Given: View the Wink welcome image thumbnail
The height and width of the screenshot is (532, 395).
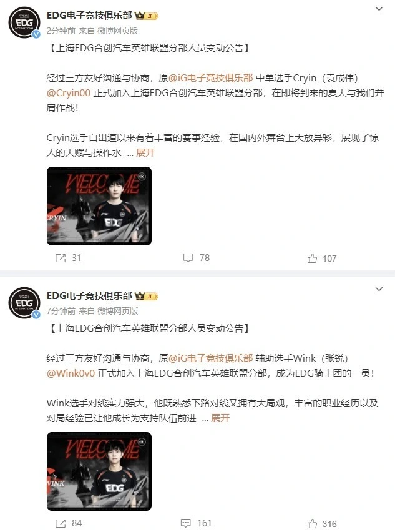Looking at the screenshot, I should 99,471.
